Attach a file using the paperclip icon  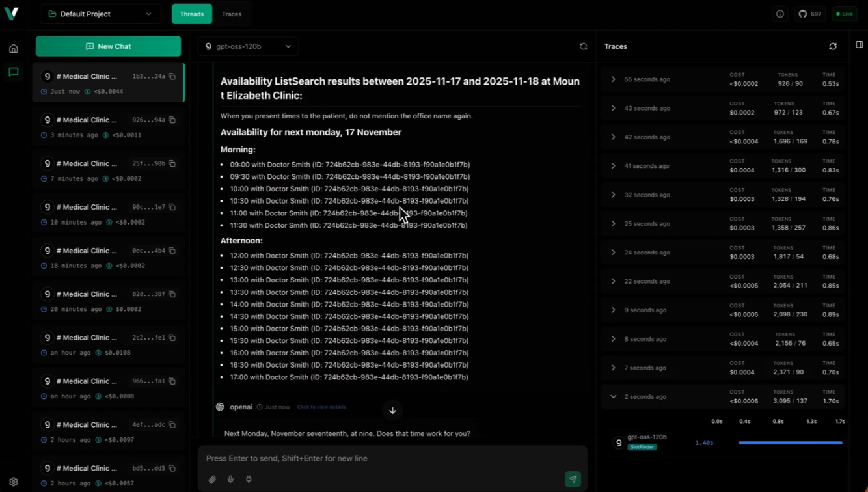pyautogui.click(x=212, y=479)
